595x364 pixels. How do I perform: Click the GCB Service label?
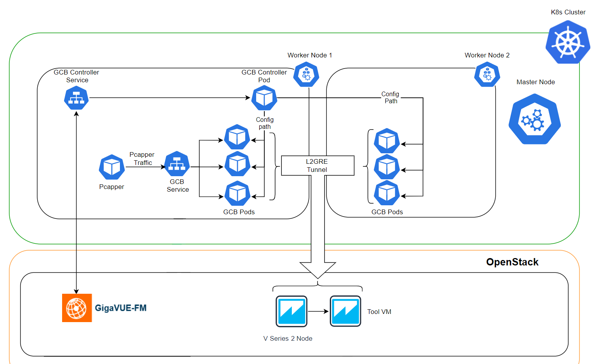(178, 185)
